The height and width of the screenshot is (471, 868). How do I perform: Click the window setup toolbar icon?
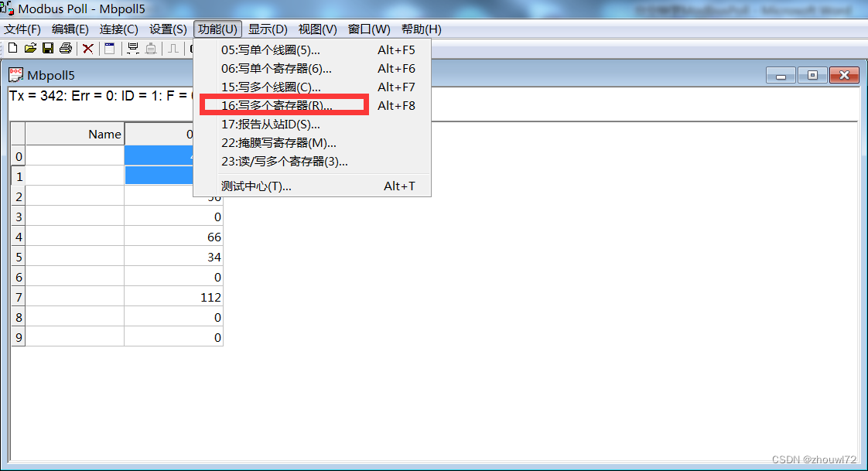110,49
